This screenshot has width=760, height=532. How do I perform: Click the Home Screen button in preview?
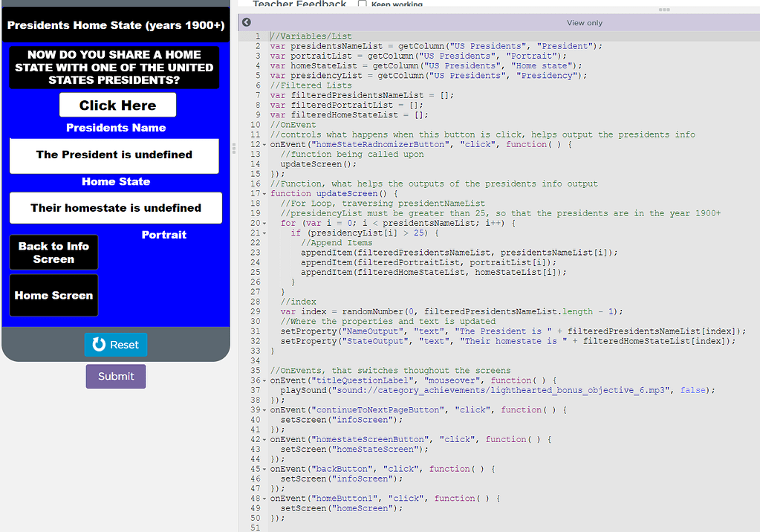[53, 295]
